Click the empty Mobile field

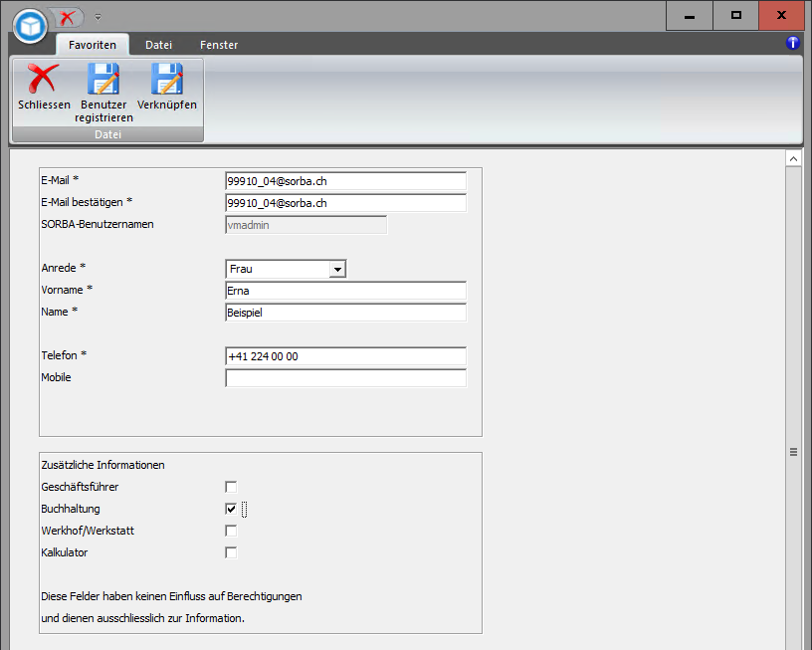point(345,378)
